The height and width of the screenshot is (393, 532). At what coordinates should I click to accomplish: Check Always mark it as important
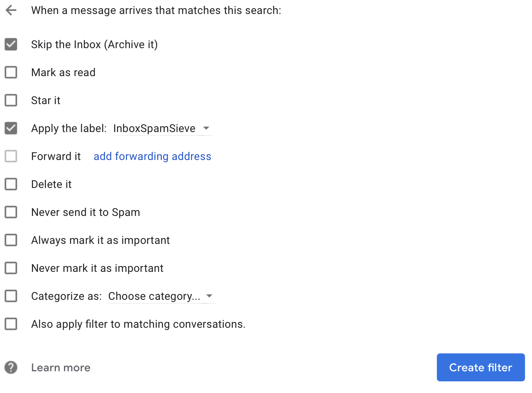tap(11, 240)
